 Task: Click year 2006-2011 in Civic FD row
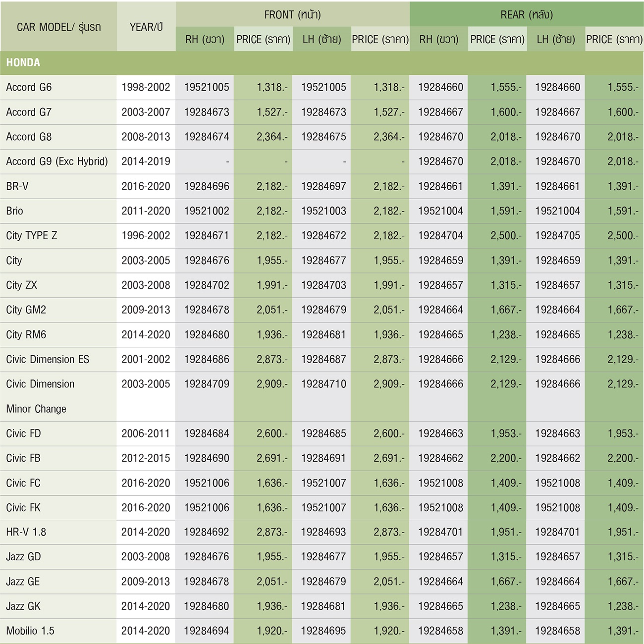pos(146,433)
